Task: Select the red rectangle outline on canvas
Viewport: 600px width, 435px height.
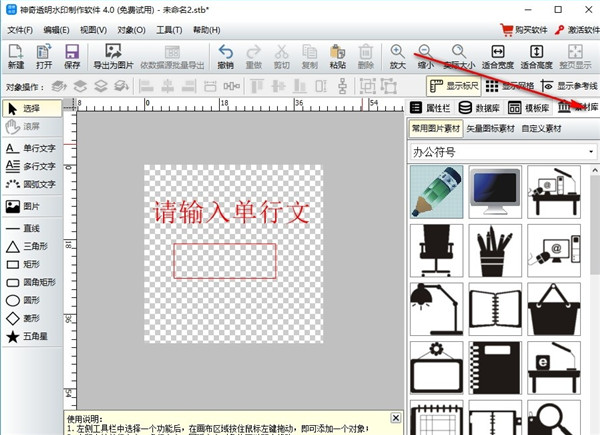Action: [225, 261]
